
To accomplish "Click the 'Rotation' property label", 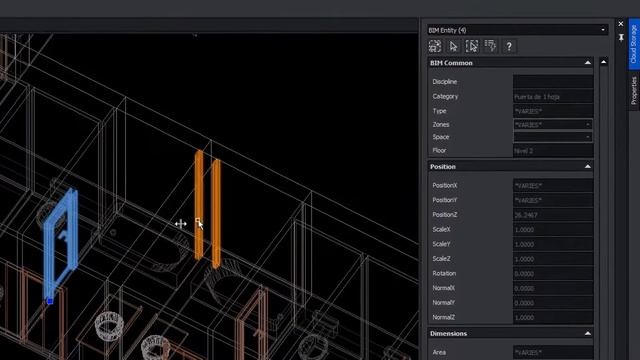I will coord(444,273).
